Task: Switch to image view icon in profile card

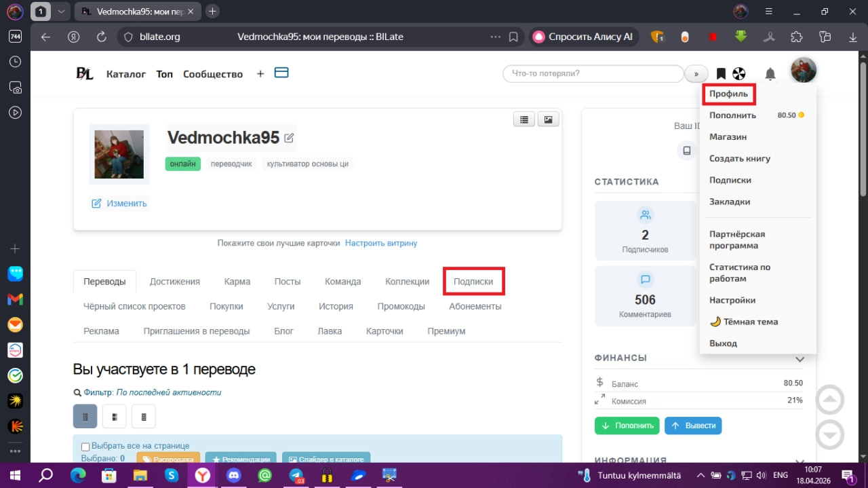Action: point(548,119)
